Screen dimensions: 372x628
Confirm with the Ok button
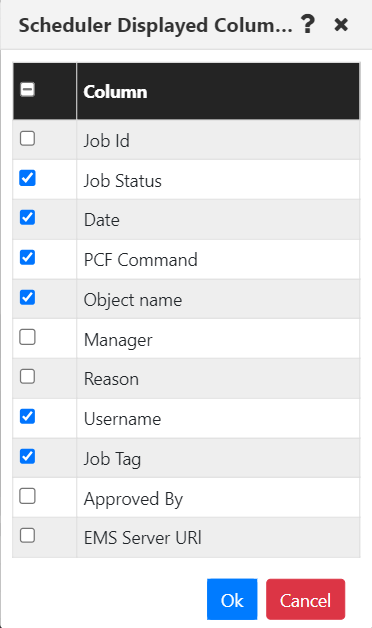click(232, 599)
